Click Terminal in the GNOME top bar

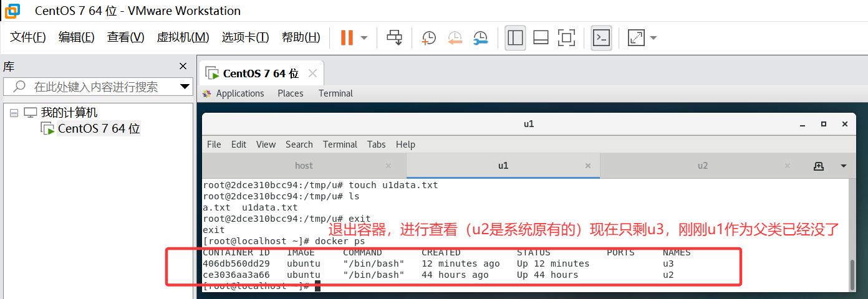(x=335, y=93)
